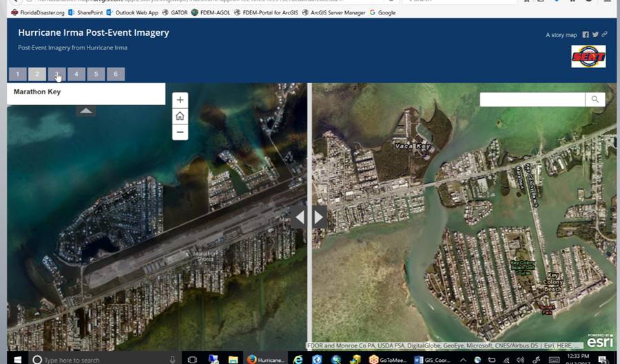The image size is (620, 364).
Task: Zoom out of the map
Action: 180,132
